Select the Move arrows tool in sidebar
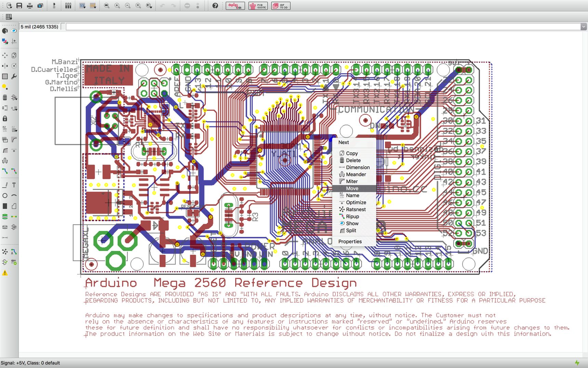This screenshot has height=368, width=588. [x=5, y=55]
